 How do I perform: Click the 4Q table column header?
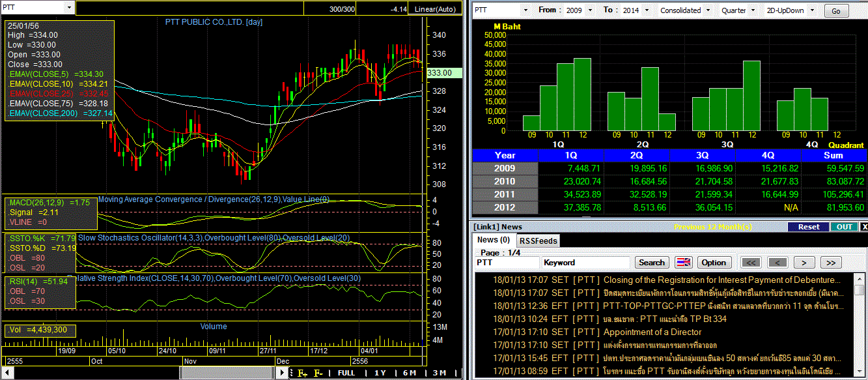coord(768,155)
